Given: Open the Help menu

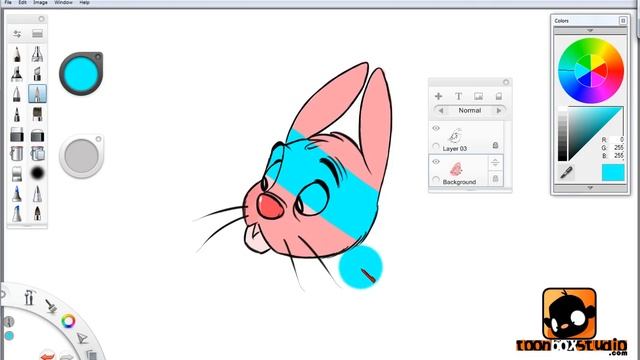Looking at the screenshot, I should pyautogui.click(x=84, y=2).
